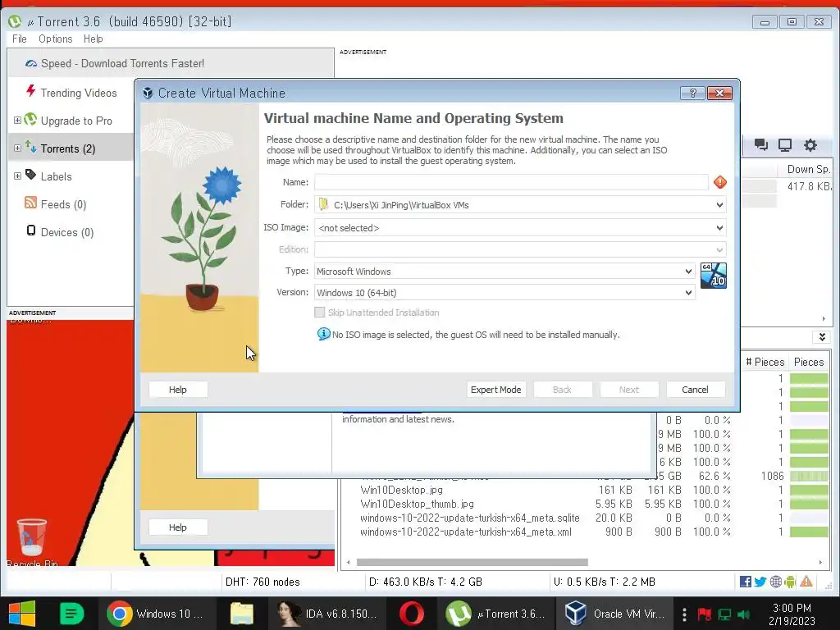Open the Windows Start button
This screenshot has height=630, width=840.
22,614
